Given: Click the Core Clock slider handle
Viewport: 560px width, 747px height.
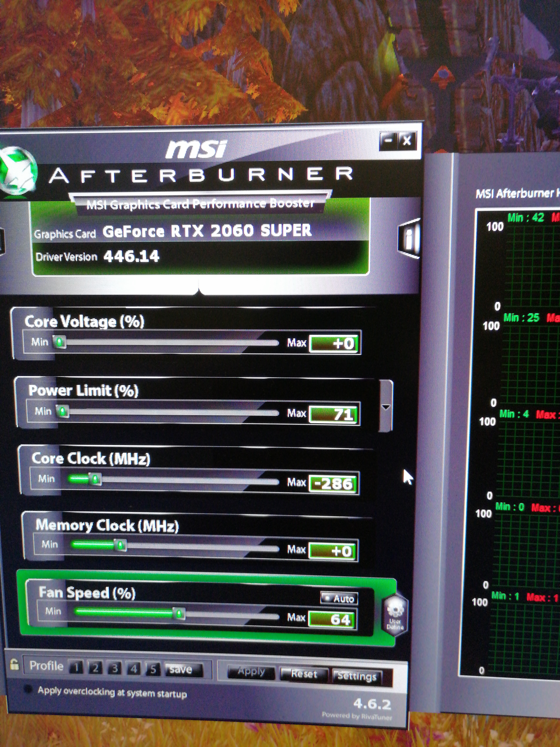Looking at the screenshot, I should [x=95, y=479].
